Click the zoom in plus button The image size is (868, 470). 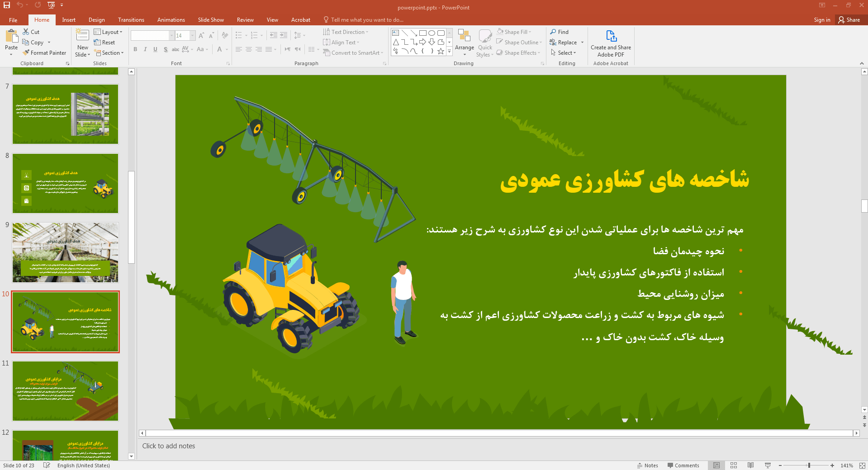point(832,465)
